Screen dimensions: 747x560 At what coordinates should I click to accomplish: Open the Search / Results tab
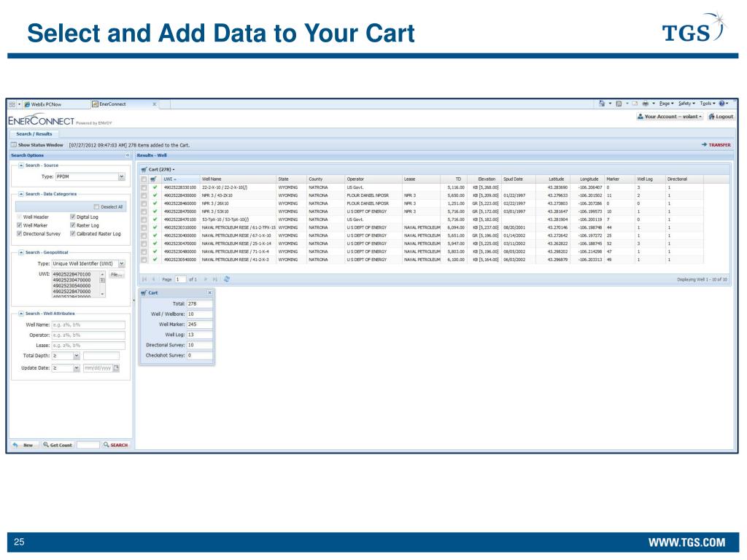(34, 134)
